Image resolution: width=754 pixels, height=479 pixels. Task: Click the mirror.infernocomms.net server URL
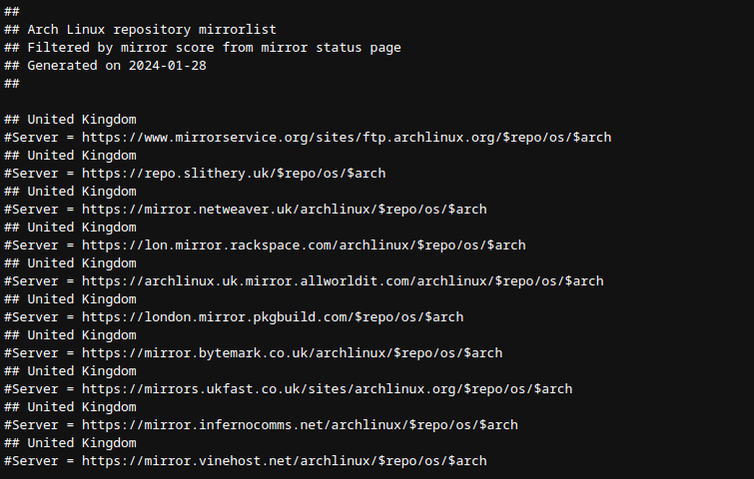[x=300, y=425]
